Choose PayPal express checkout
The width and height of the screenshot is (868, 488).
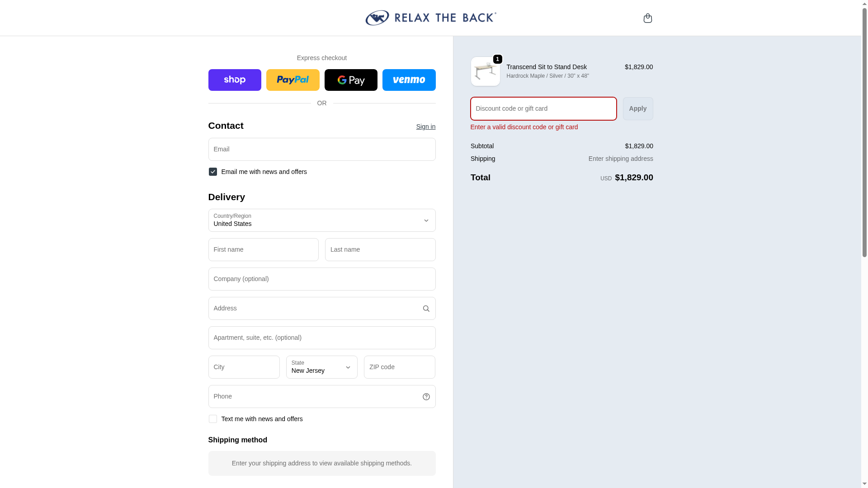coord(292,80)
